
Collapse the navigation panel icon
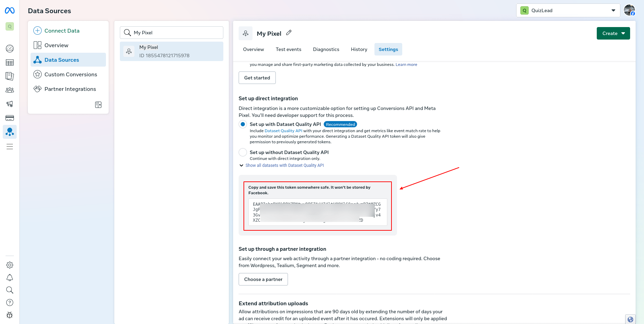98,105
